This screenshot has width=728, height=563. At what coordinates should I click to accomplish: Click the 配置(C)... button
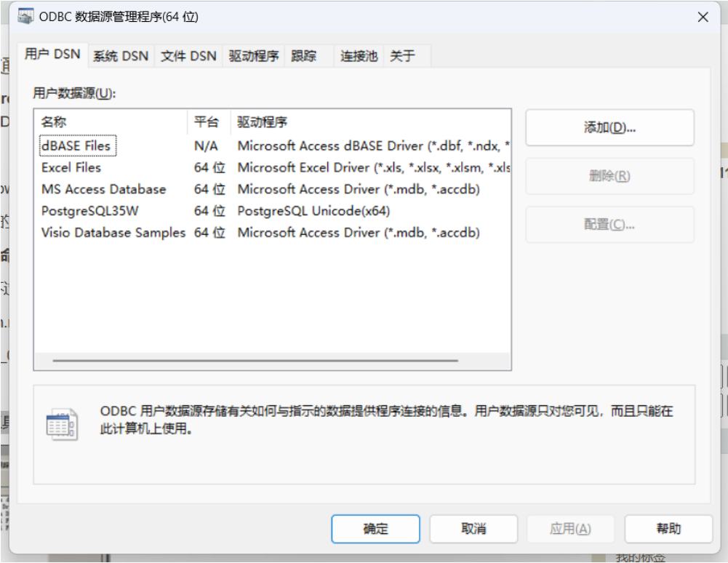click(x=609, y=225)
